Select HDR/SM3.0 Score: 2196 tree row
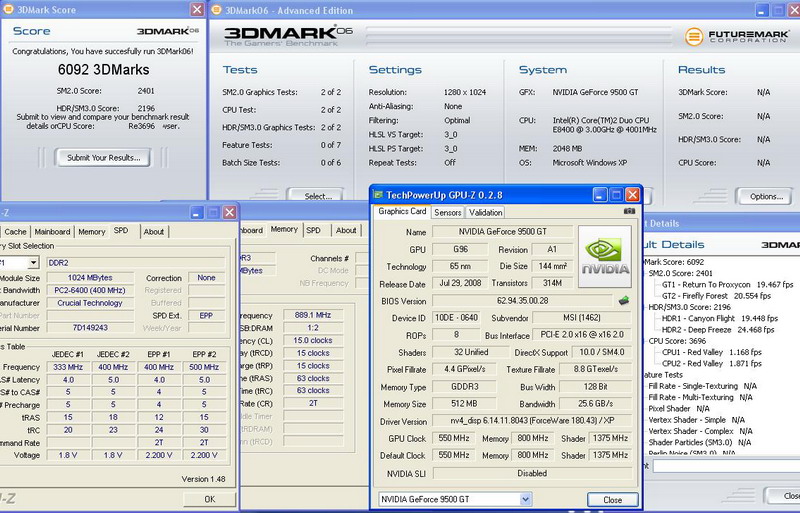 click(x=689, y=307)
